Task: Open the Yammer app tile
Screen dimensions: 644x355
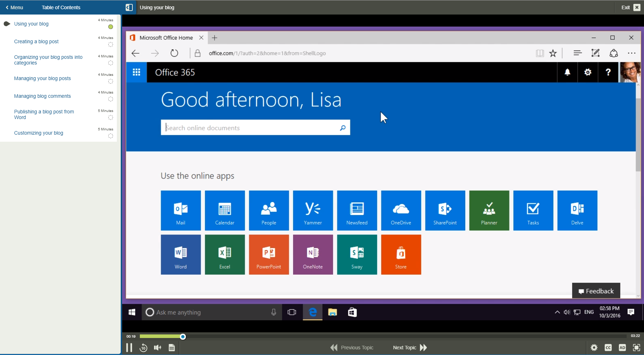Action: [x=313, y=210]
